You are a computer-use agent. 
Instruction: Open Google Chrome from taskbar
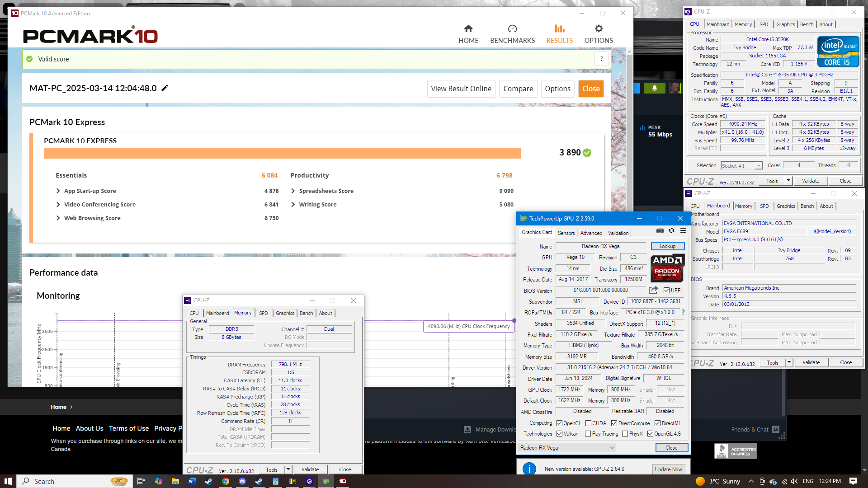pos(225,481)
